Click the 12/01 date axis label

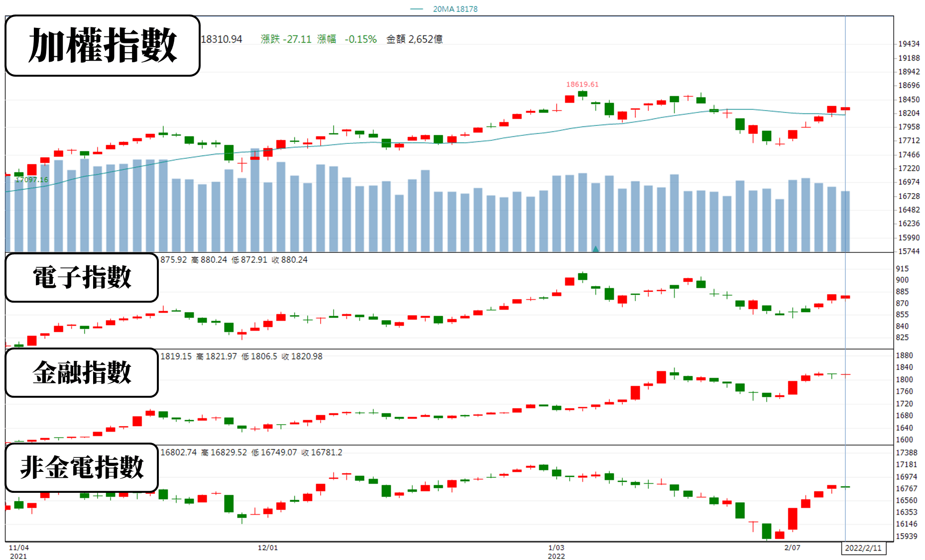pos(268,548)
